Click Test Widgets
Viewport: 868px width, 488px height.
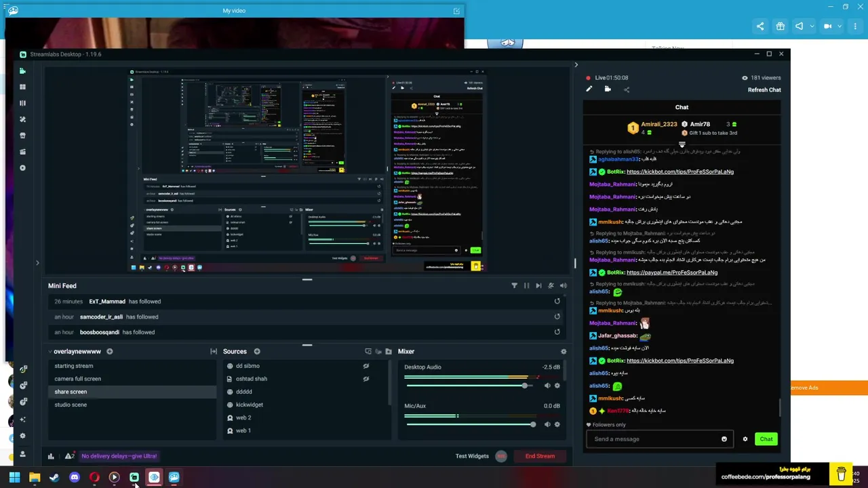click(x=472, y=456)
